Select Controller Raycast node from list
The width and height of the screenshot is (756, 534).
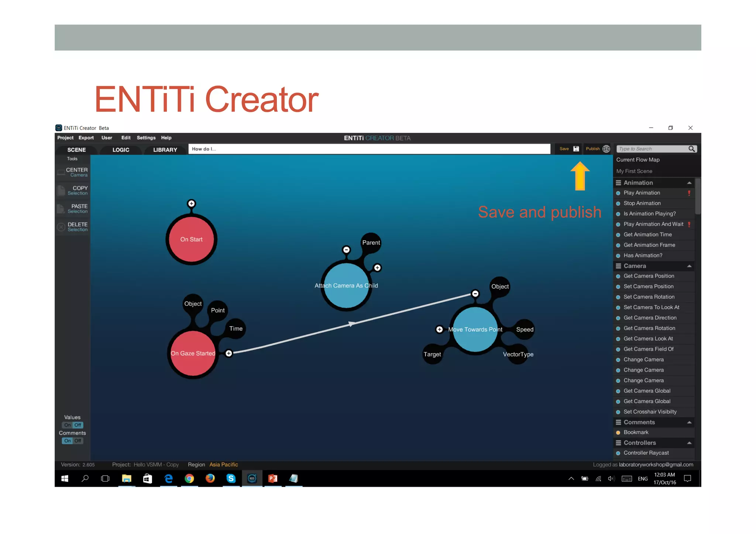point(654,453)
